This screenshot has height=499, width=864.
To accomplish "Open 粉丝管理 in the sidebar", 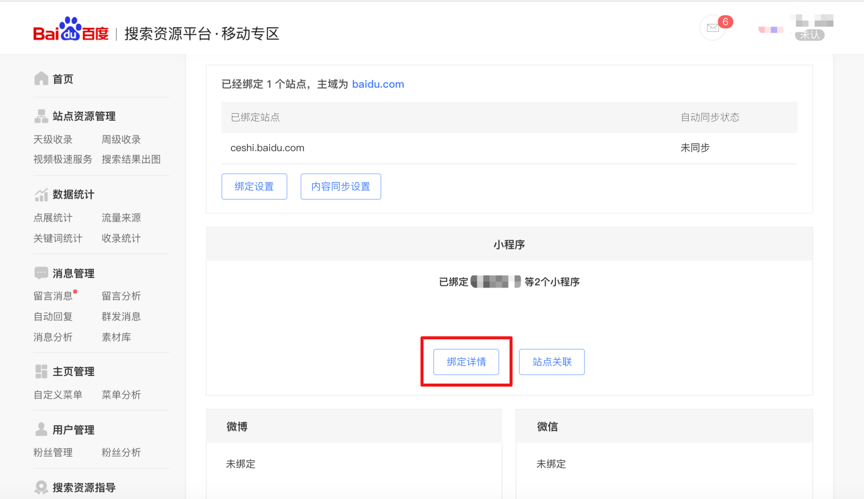I will pos(53,453).
